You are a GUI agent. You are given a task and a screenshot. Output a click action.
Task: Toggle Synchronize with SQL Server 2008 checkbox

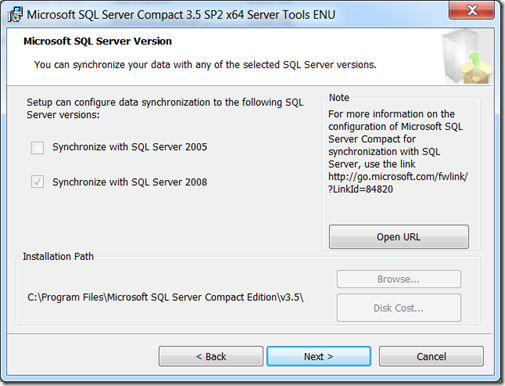point(37,182)
